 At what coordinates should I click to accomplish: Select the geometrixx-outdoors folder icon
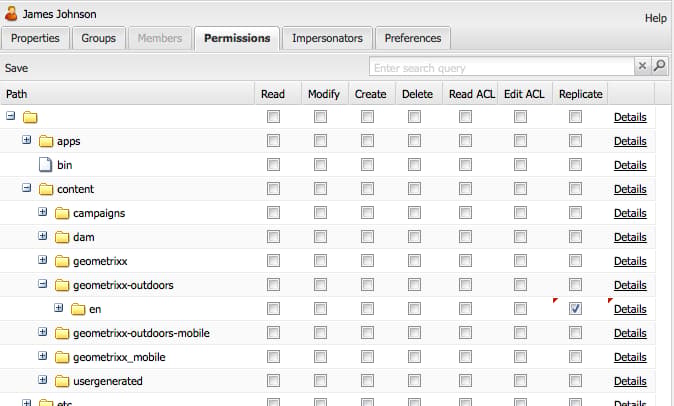(62, 285)
